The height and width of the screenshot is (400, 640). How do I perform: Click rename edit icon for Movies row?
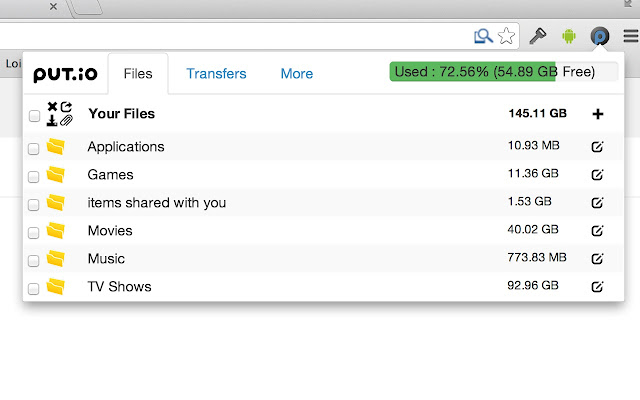tap(597, 231)
